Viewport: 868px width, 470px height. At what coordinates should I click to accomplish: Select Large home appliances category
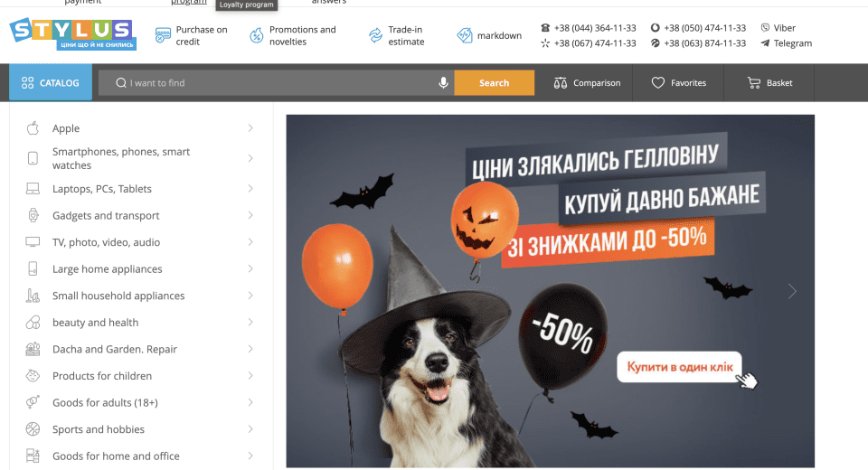(107, 269)
